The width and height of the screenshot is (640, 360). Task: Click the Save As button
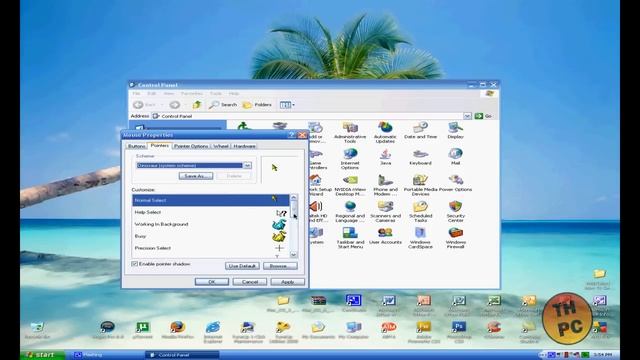pos(196,176)
